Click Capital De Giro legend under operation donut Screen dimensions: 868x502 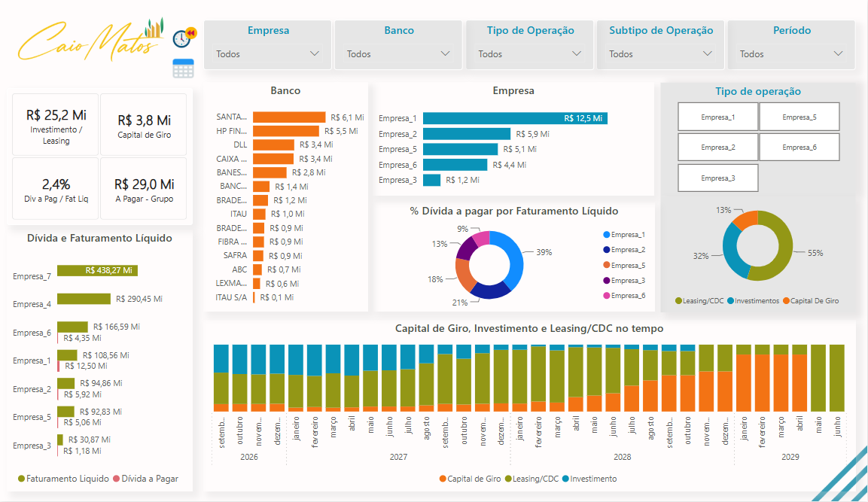click(811, 301)
